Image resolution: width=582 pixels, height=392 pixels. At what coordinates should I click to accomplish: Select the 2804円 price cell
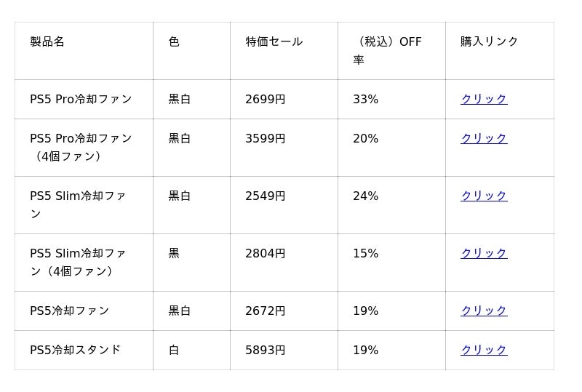265,253
